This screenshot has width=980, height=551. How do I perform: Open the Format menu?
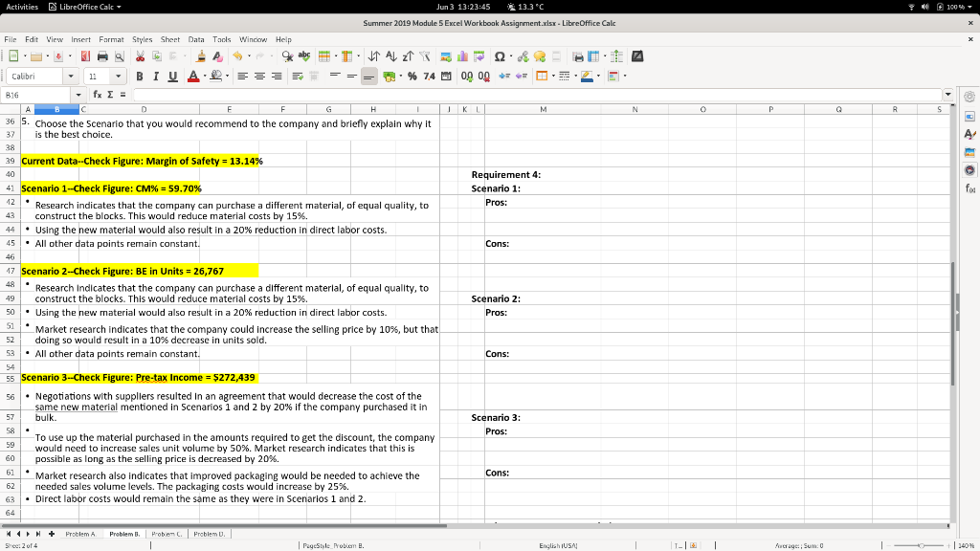111,39
